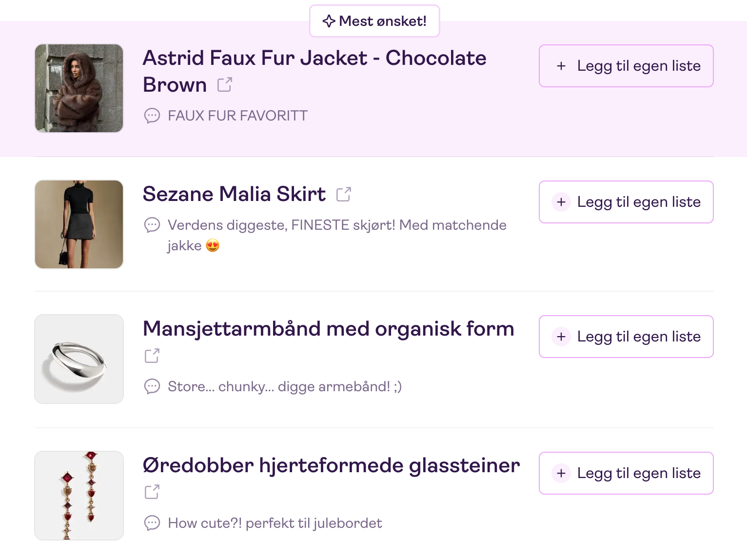
Task: Add Mansjettarmbånd to own list
Action: (x=626, y=337)
